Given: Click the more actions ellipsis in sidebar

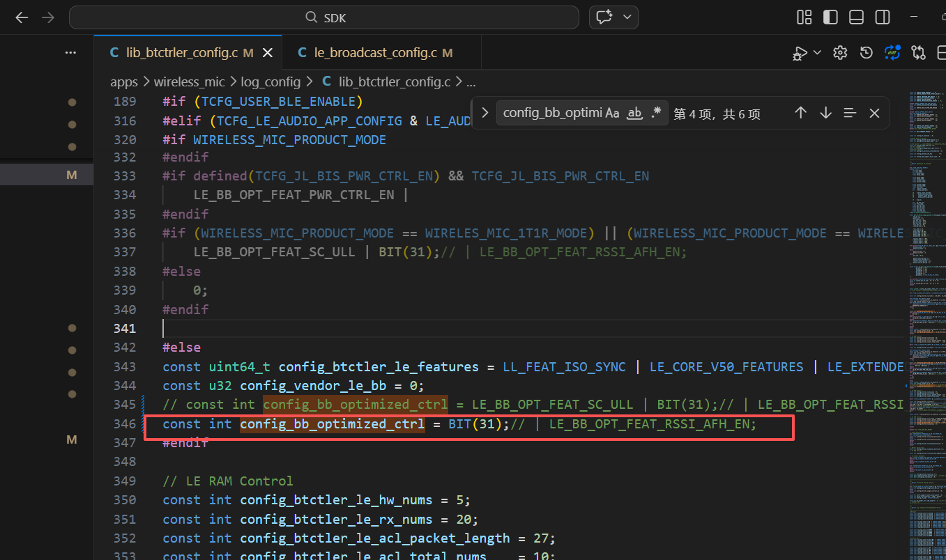Looking at the screenshot, I should (x=70, y=52).
